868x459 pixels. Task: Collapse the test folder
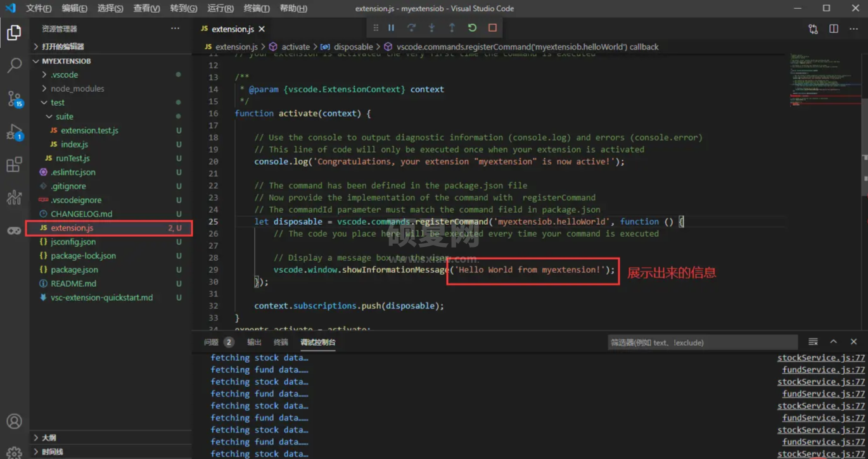[x=111, y=103]
